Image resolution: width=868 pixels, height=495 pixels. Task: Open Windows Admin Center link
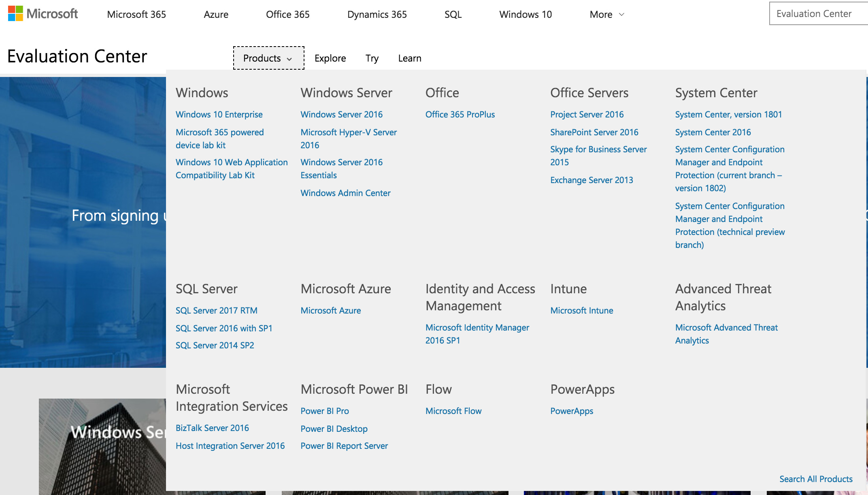(x=345, y=193)
